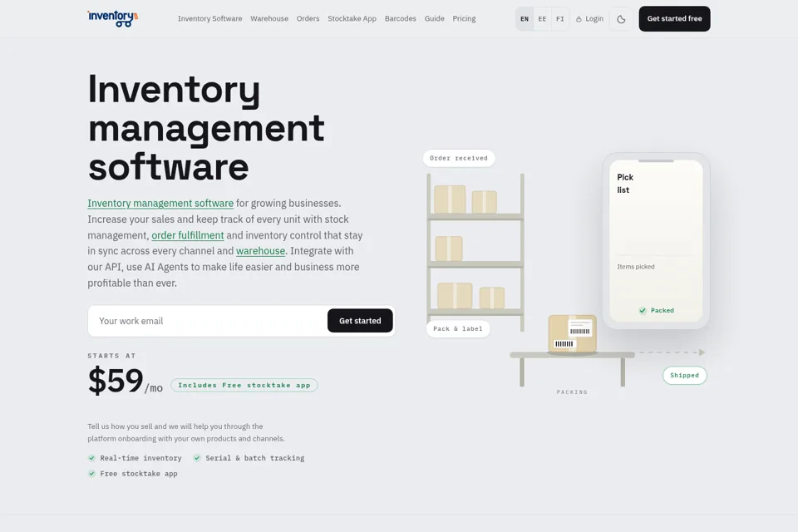This screenshot has width=798, height=532.
Task: Click the STARTS AT label
Action: point(111,356)
